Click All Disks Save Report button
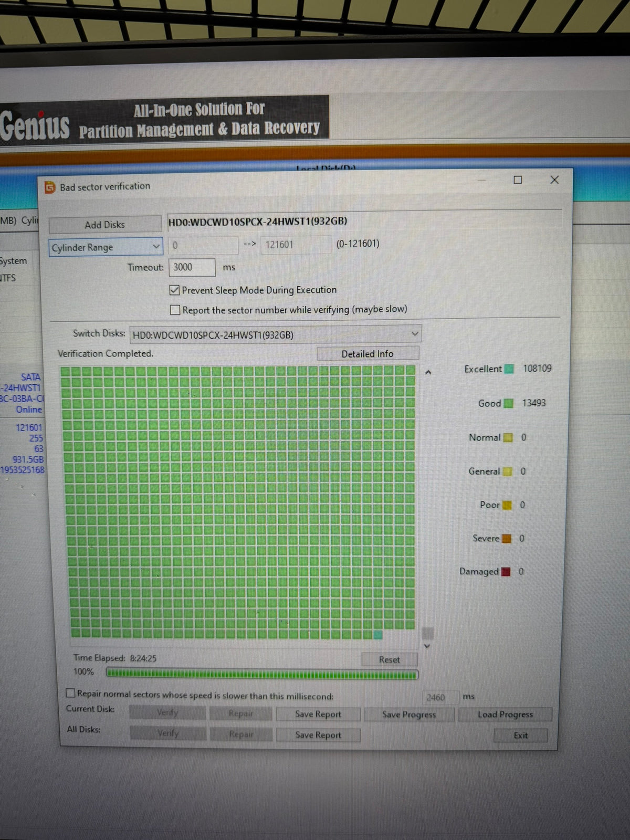 point(318,735)
